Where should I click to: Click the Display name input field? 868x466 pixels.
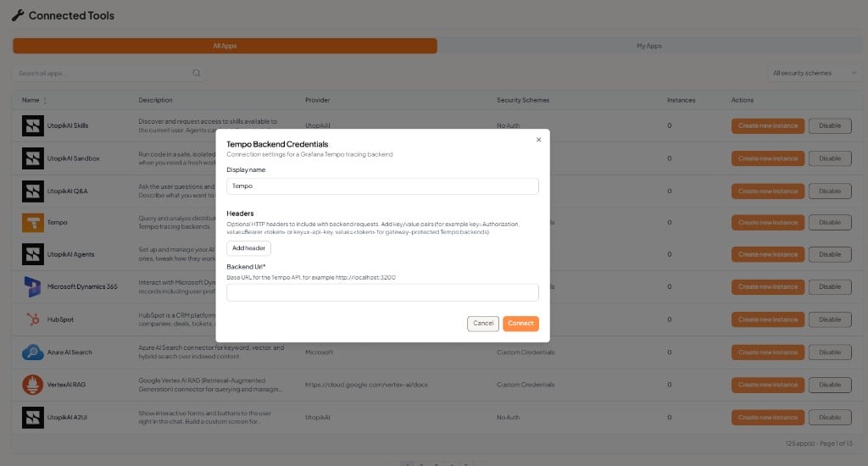(x=382, y=186)
